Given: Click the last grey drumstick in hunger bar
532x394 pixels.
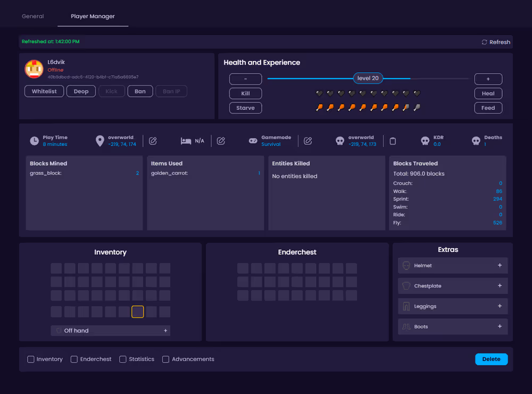Looking at the screenshot, I should [x=417, y=108].
